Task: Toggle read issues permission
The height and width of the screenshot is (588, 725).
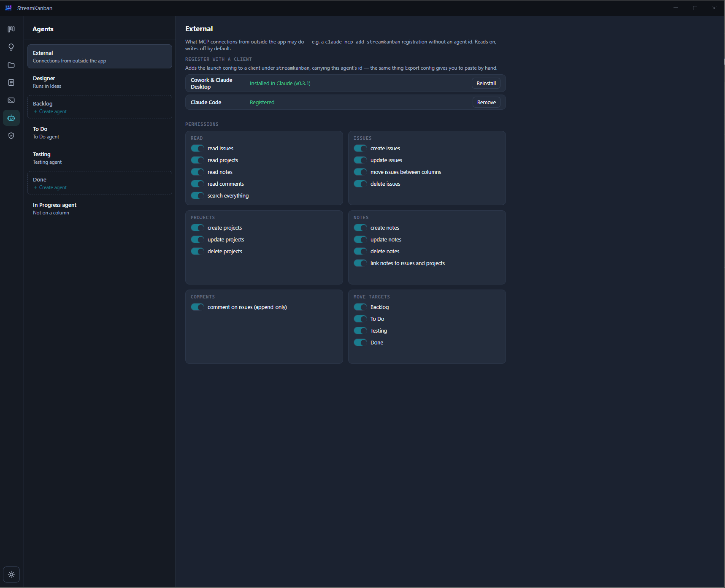Action: pyautogui.click(x=197, y=148)
